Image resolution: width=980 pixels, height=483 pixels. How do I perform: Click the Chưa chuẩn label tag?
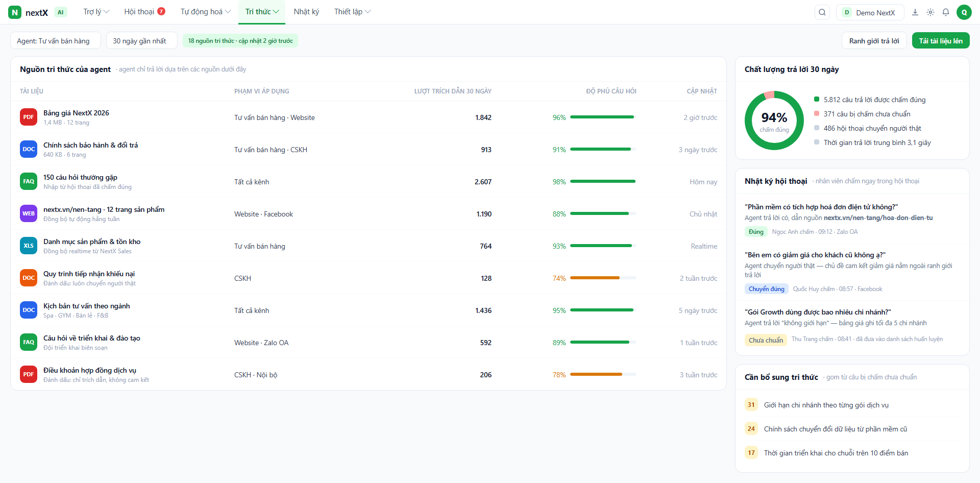pos(766,340)
